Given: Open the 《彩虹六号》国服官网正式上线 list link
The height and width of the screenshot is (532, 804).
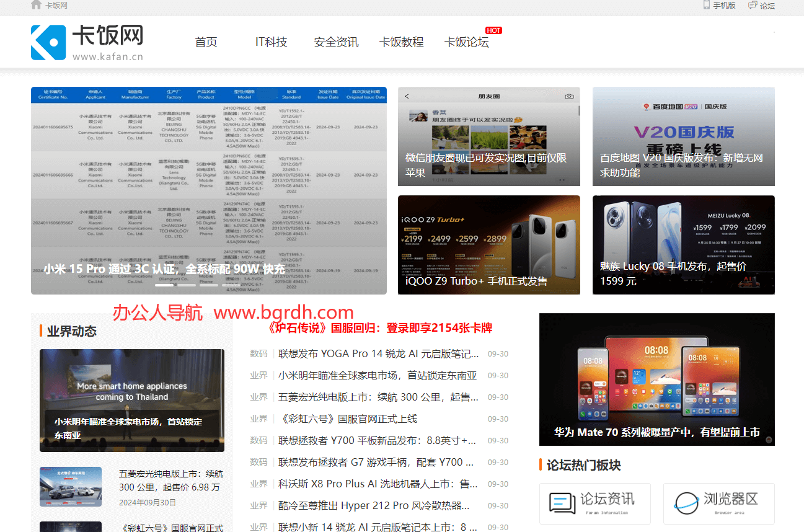Looking at the screenshot, I should 347,419.
